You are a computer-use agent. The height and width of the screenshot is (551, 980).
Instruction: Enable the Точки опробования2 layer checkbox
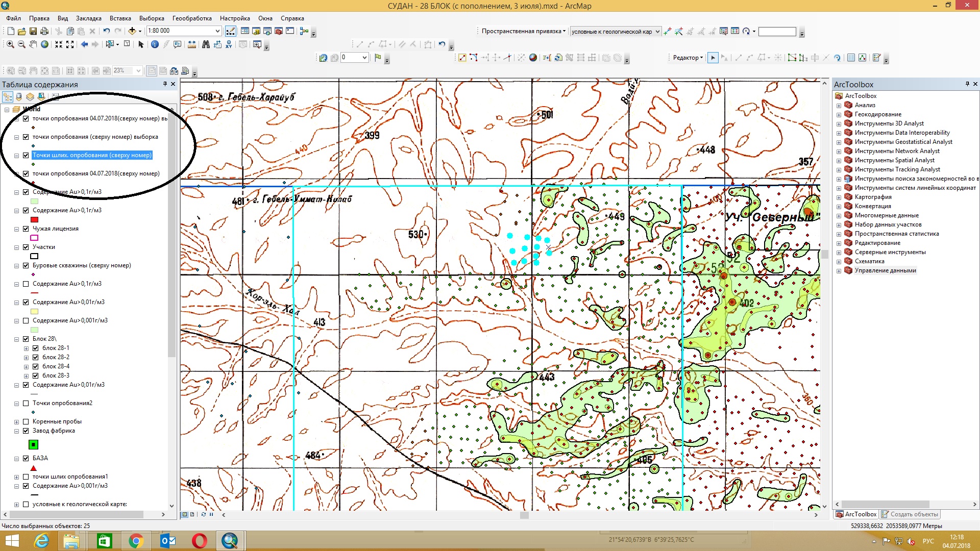point(26,403)
